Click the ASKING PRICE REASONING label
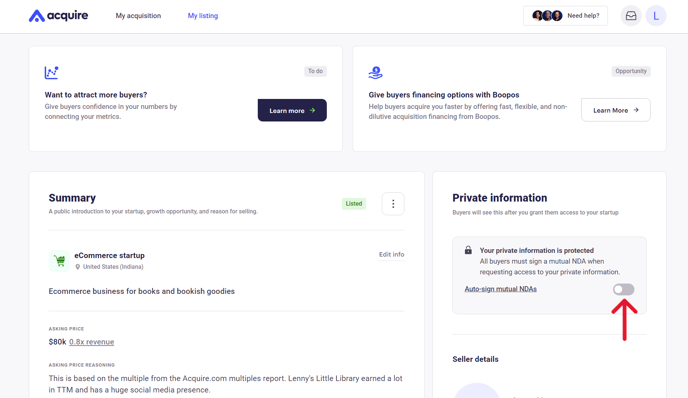Viewport: 688px width, 398px height. tap(82, 365)
